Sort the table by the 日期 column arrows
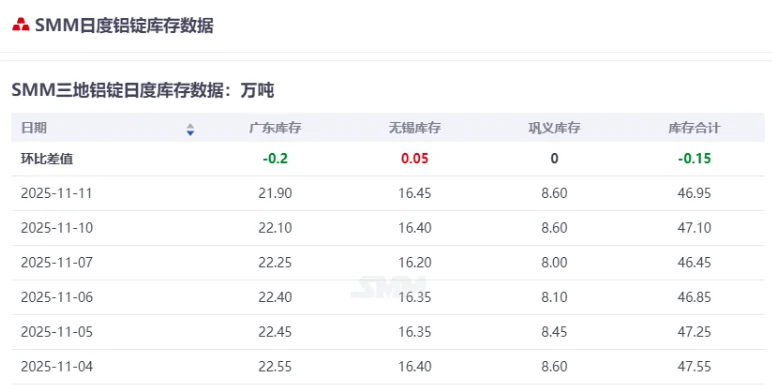 [190, 129]
